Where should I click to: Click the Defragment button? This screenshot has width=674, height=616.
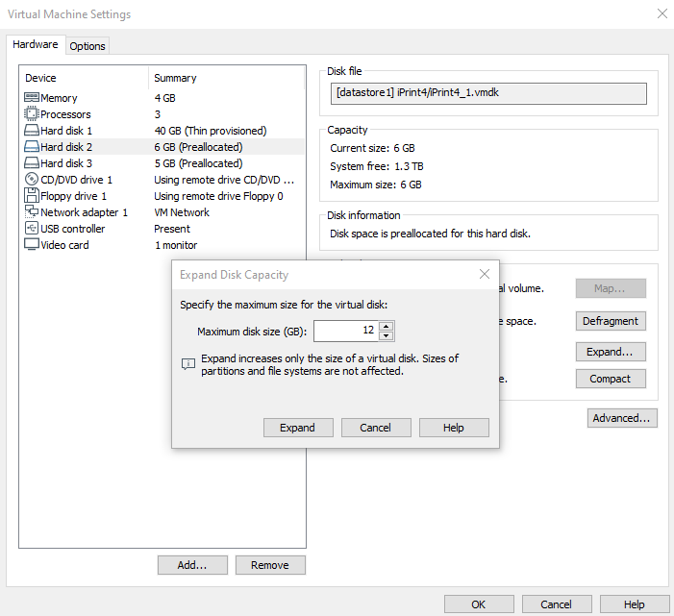(611, 321)
